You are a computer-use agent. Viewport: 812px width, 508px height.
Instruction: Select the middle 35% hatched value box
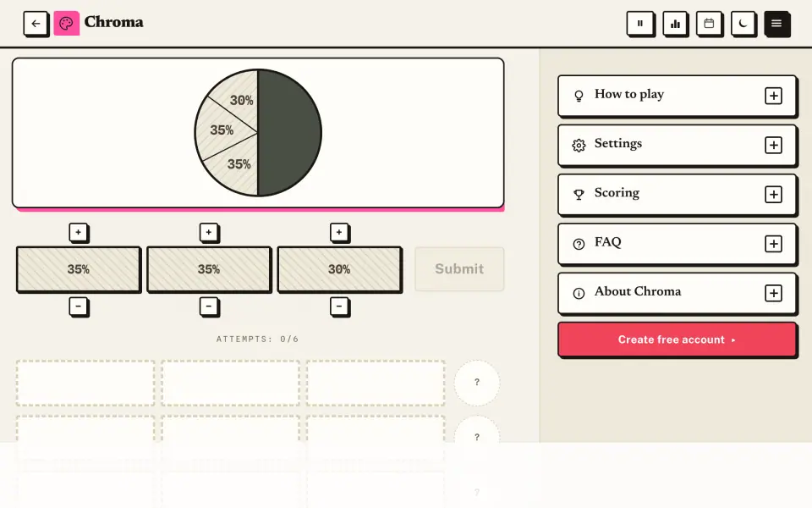click(x=209, y=269)
